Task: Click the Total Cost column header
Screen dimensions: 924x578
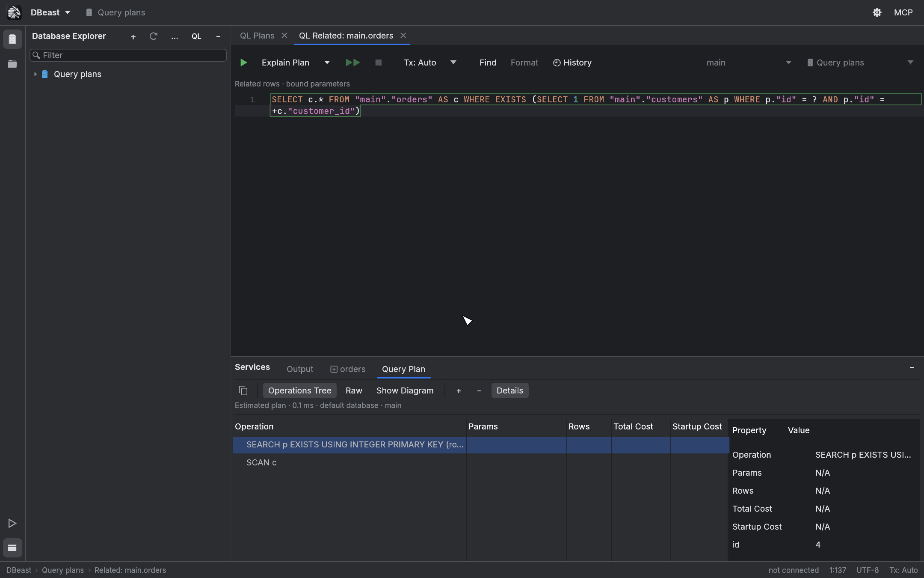Action: (x=633, y=426)
